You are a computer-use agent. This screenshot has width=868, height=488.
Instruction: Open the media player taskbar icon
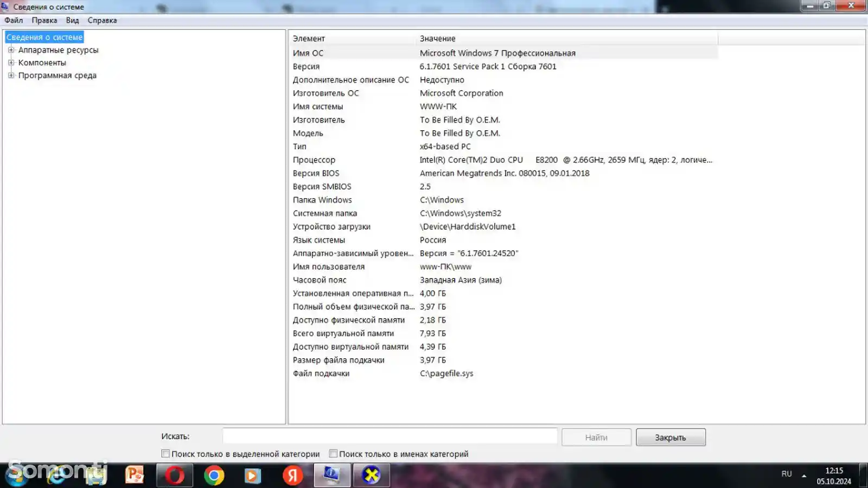252,476
